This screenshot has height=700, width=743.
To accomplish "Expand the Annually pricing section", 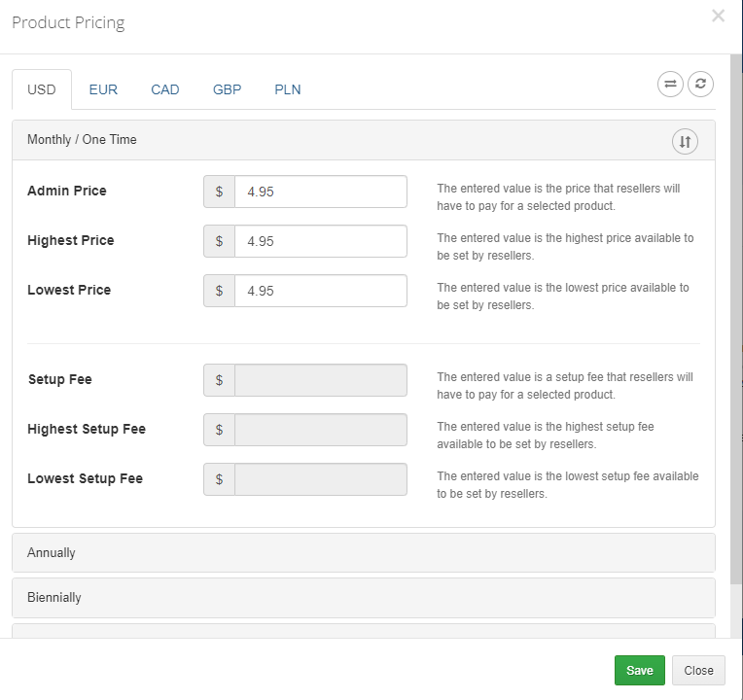I will pyautogui.click(x=364, y=552).
